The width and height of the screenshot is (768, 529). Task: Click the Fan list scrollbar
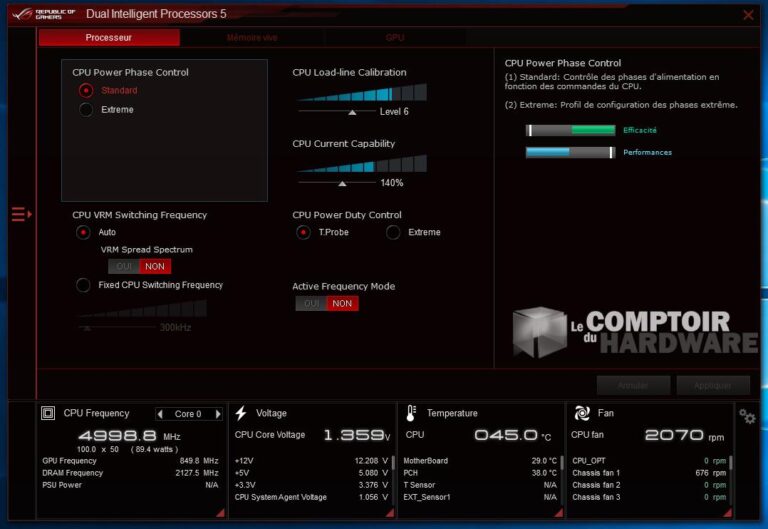point(731,463)
